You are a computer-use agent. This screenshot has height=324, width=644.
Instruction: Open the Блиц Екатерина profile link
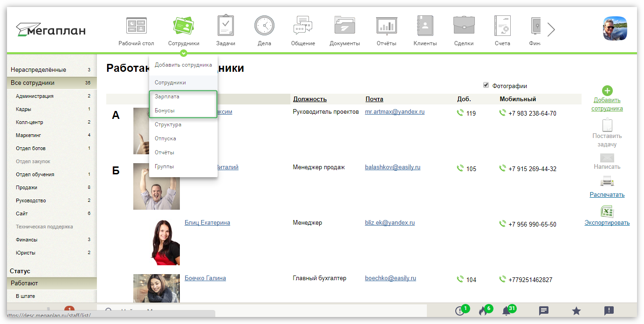207,222
